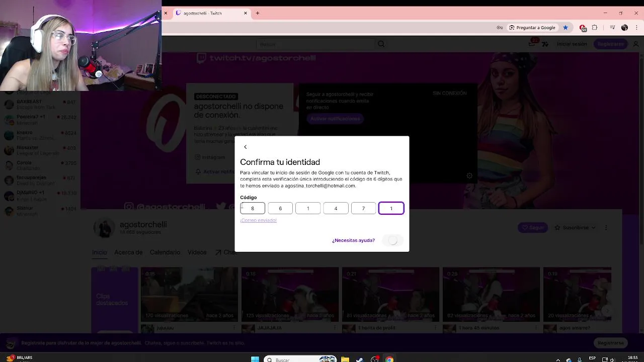Viewport: 644px width, 362px height.
Task: Click the password key icon in address bar
Action: (x=500, y=28)
